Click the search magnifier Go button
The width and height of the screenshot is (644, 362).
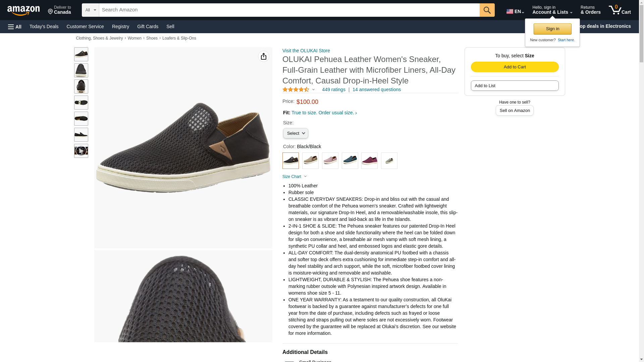(x=487, y=10)
